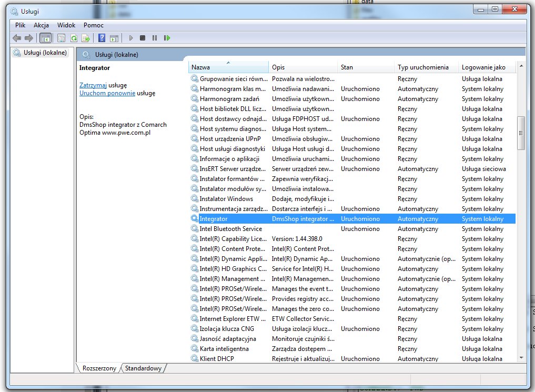Image resolution: width=535 pixels, height=392 pixels.
Task: Stop the service with the stop icon
Action: click(143, 38)
